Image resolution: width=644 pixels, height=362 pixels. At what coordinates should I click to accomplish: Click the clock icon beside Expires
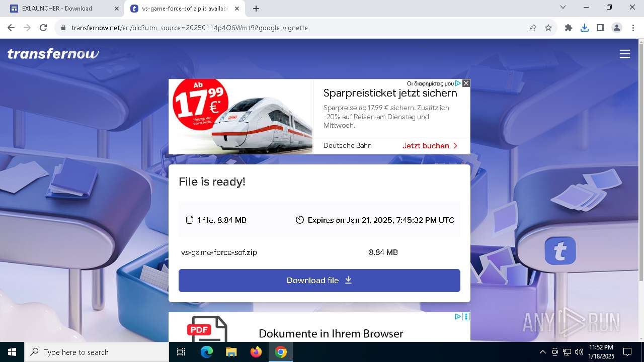[x=300, y=220]
